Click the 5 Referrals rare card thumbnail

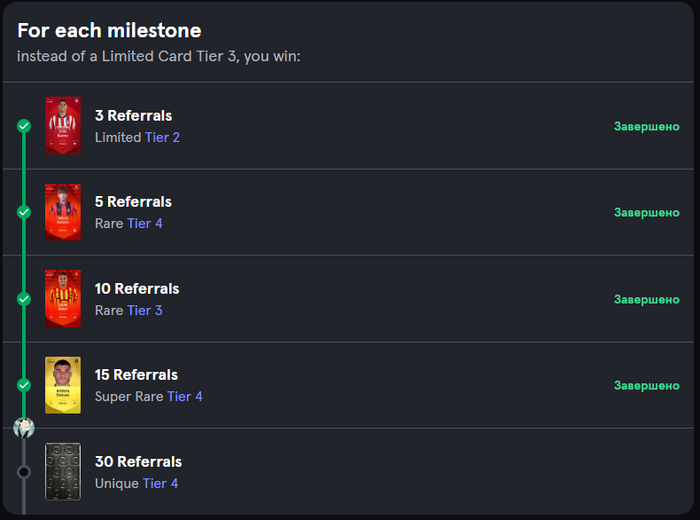pyautogui.click(x=63, y=212)
